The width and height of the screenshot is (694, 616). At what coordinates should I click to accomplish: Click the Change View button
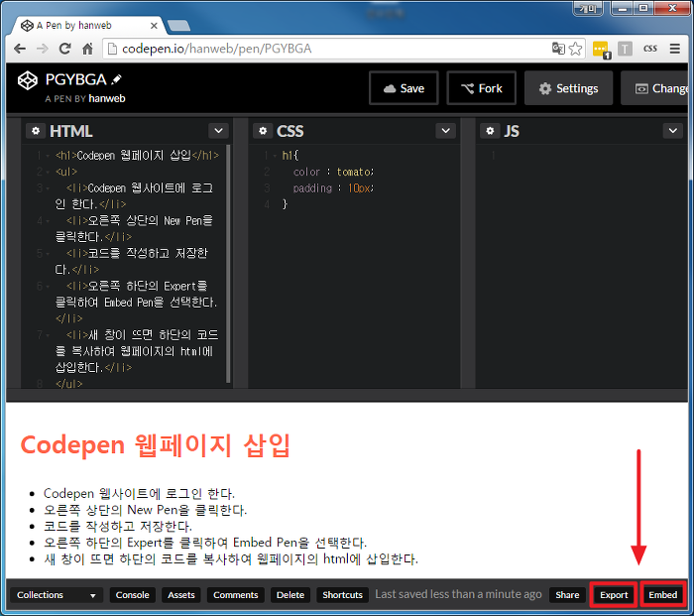pyautogui.click(x=655, y=88)
